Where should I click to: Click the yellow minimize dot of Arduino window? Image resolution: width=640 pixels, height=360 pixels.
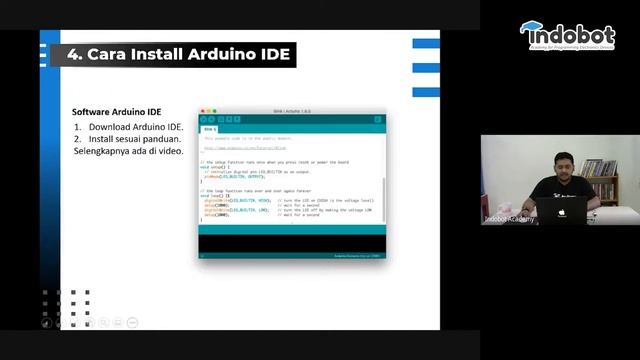click(x=209, y=111)
